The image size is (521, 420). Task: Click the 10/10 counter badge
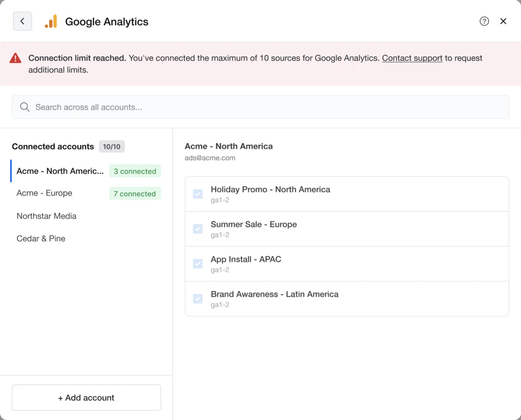pyautogui.click(x=112, y=147)
